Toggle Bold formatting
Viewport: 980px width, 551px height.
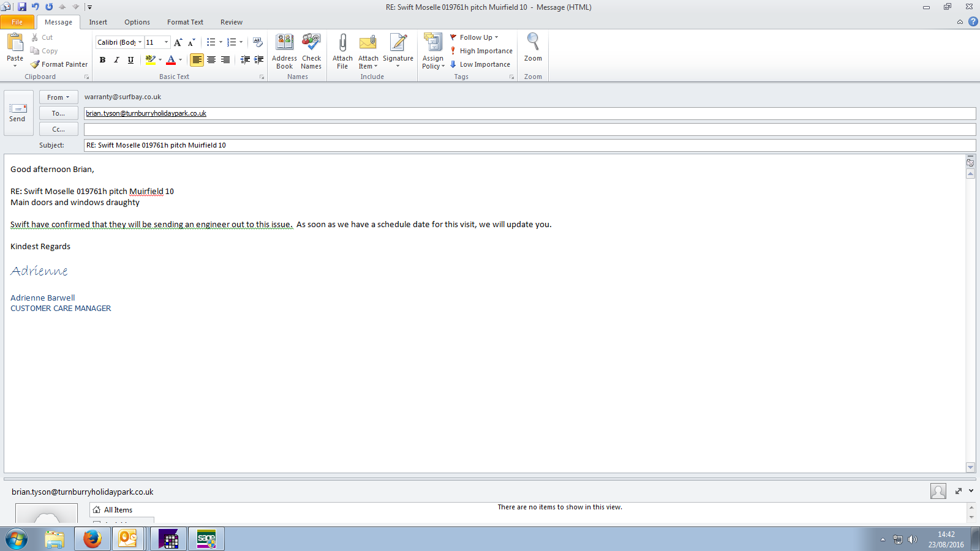pos(102,59)
